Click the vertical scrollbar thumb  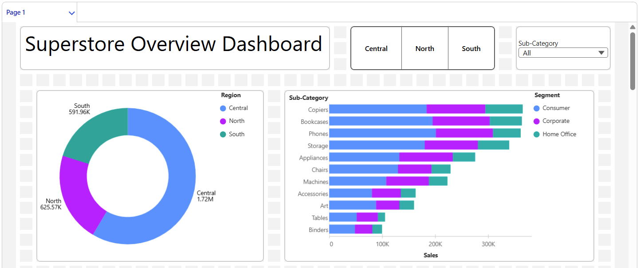point(632,61)
